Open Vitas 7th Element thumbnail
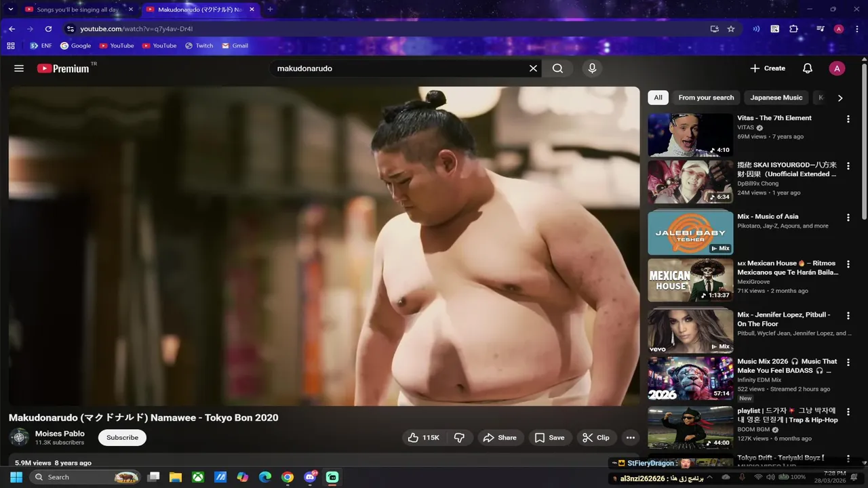 tap(690, 135)
